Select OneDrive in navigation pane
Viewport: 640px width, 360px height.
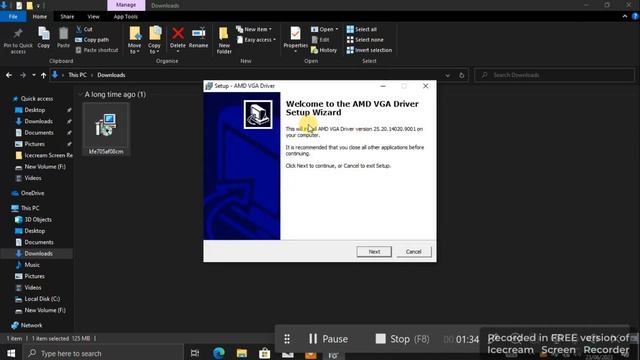32,193
